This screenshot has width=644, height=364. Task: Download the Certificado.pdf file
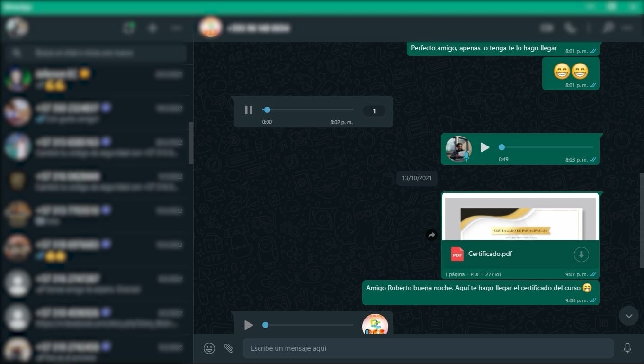(581, 255)
